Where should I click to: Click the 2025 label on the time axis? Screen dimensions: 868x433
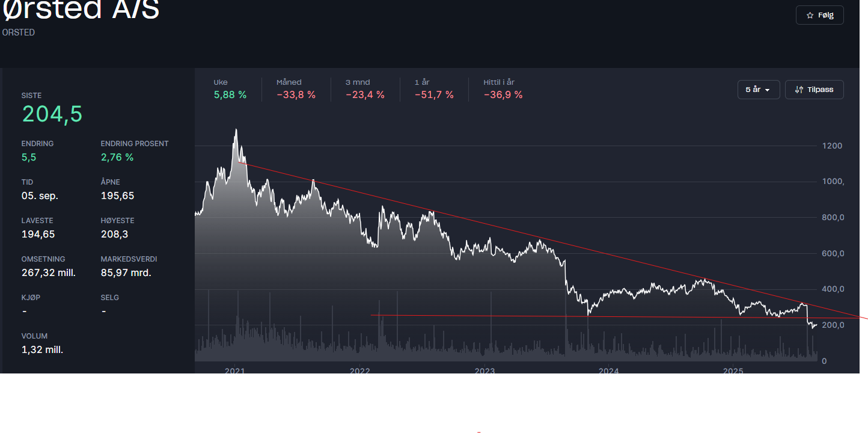click(x=733, y=370)
